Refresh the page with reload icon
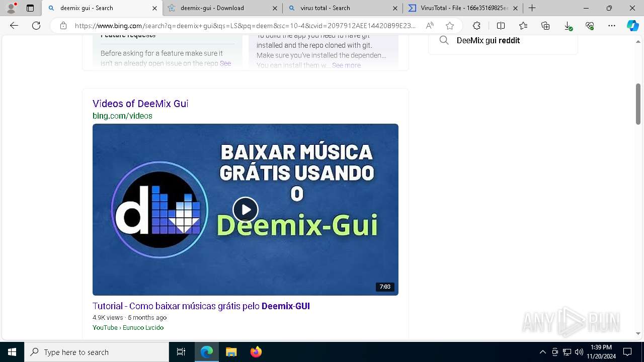This screenshot has height=362, width=644. point(36,26)
